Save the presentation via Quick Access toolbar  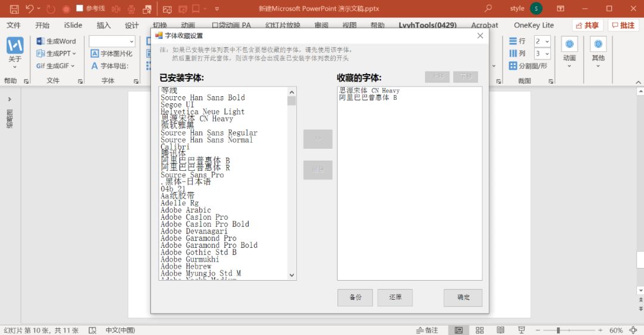point(14,8)
